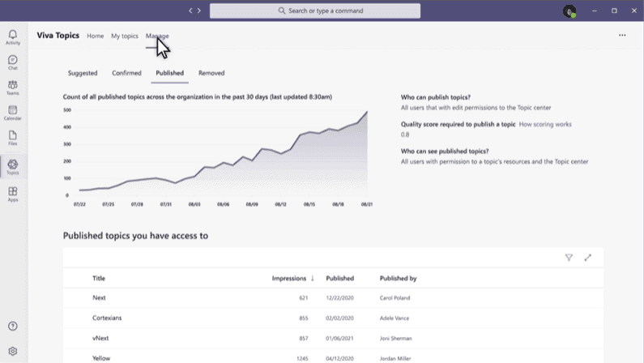644x363 pixels.
Task: Open the Cortexians topic row
Action: coord(107,318)
